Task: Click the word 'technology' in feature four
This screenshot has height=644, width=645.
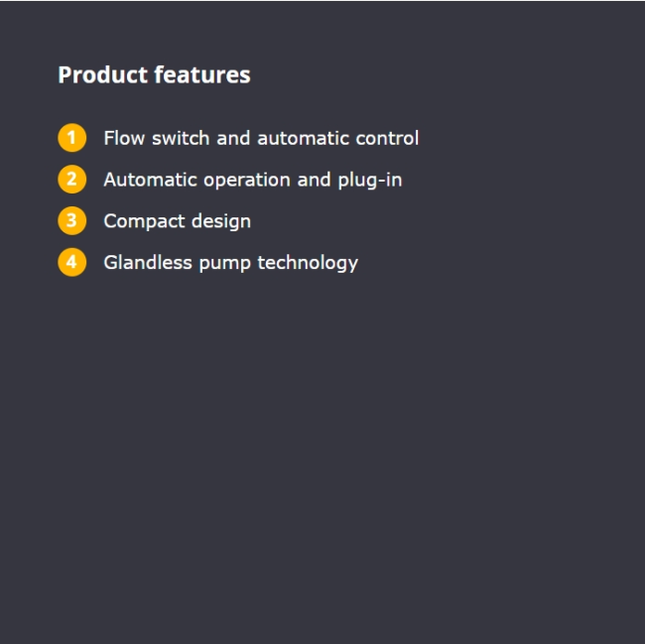Action: pyautogui.click(x=308, y=264)
